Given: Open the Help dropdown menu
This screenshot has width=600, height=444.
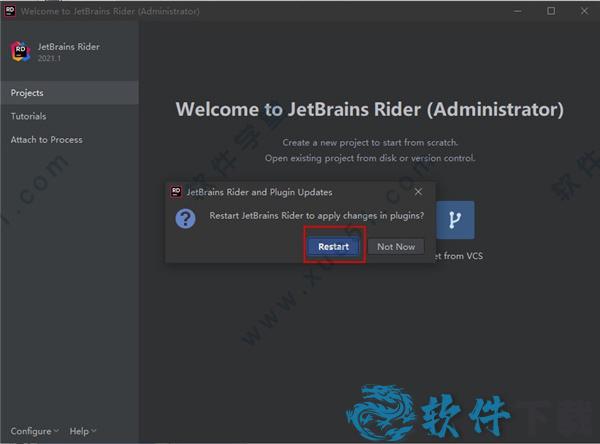Looking at the screenshot, I should [82, 431].
